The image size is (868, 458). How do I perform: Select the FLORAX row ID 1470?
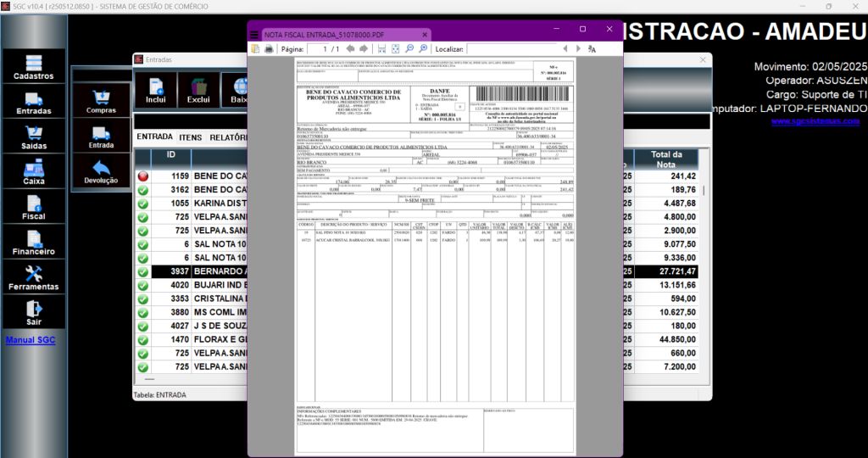[x=192, y=339]
